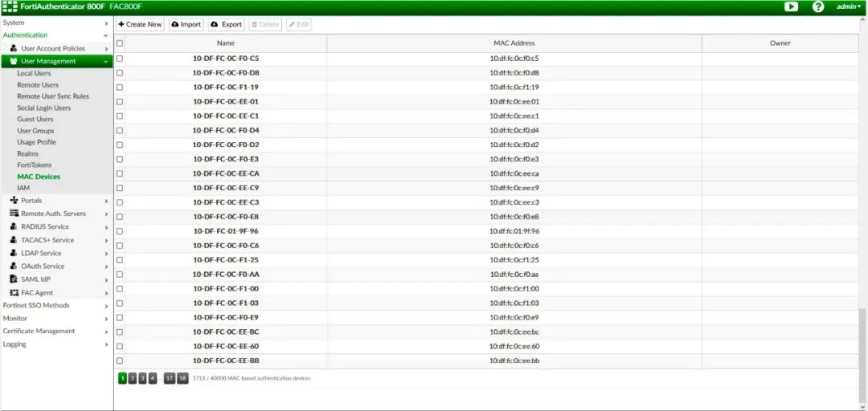Click the FAC Agent icon
Viewport: 868px width, 411px height.
tap(14, 292)
